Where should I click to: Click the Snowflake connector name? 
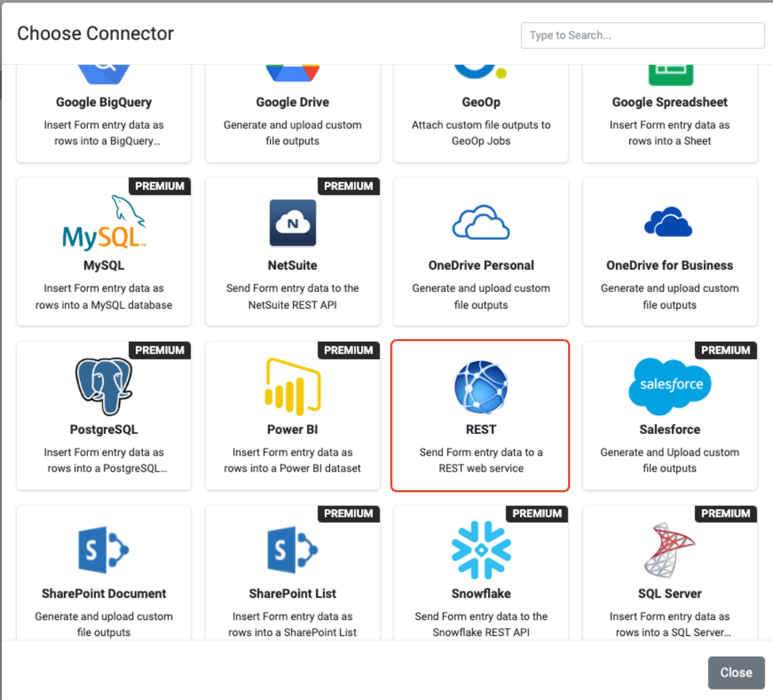pyautogui.click(x=481, y=593)
